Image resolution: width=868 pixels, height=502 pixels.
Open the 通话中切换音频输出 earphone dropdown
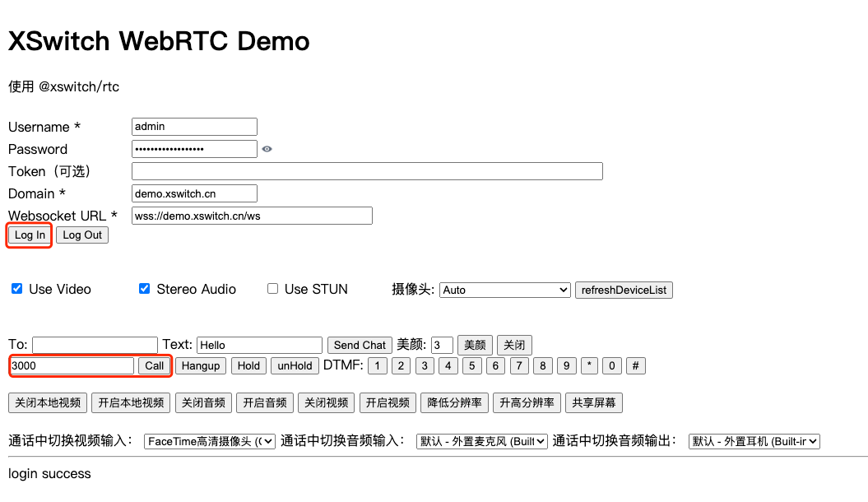754,441
